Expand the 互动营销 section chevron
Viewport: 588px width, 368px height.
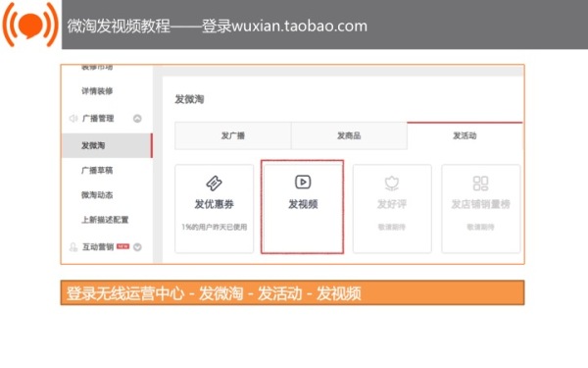pos(137,247)
